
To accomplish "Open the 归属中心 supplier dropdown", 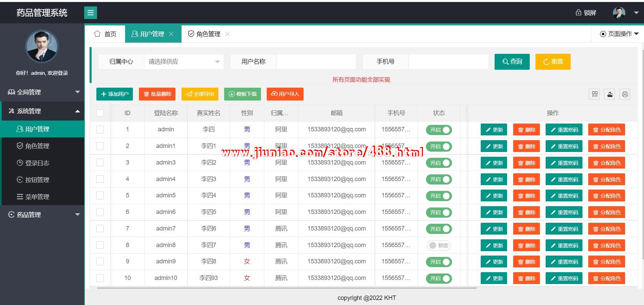I will coord(184,62).
